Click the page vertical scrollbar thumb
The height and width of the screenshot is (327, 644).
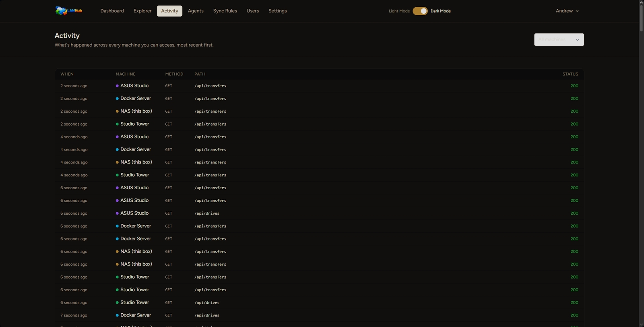point(641,18)
